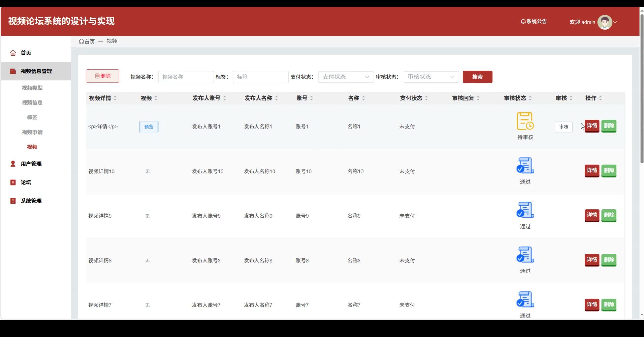Image resolution: width=644 pixels, height=337 pixels.
Task: Click the system announcement bell icon
Action: (x=523, y=22)
